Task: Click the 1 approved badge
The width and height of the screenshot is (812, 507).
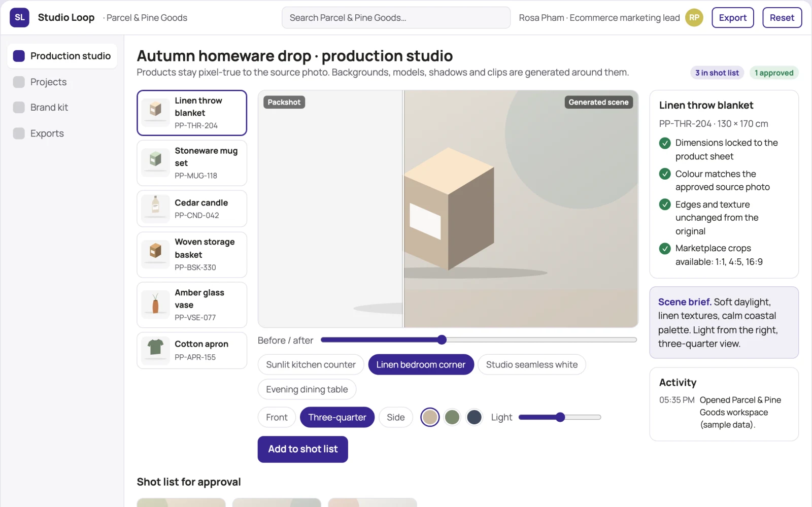Action: pyautogui.click(x=773, y=73)
